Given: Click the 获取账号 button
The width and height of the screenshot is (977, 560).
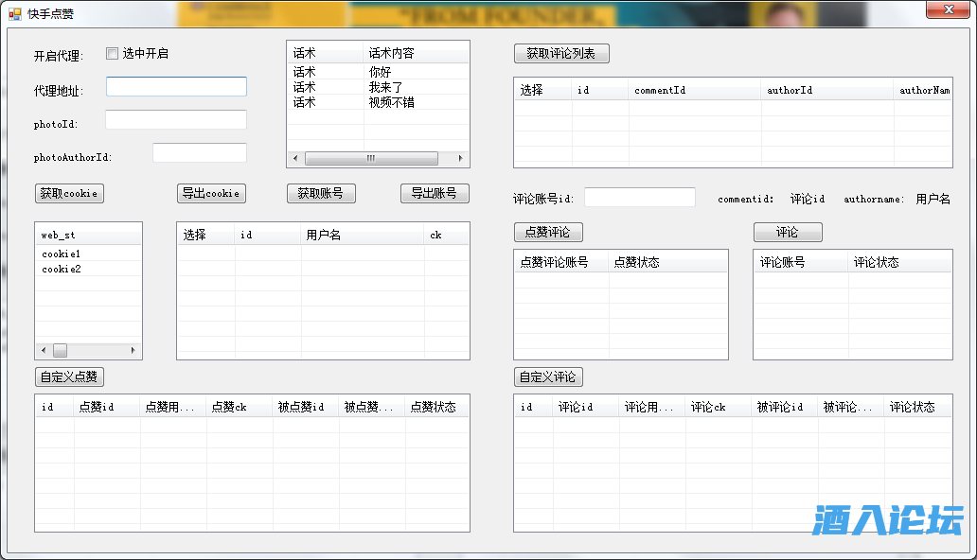Looking at the screenshot, I should pyautogui.click(x=321, y=193).
